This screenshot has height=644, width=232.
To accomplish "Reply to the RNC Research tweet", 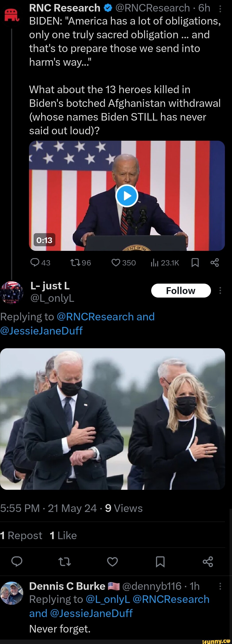I will 35,263.
